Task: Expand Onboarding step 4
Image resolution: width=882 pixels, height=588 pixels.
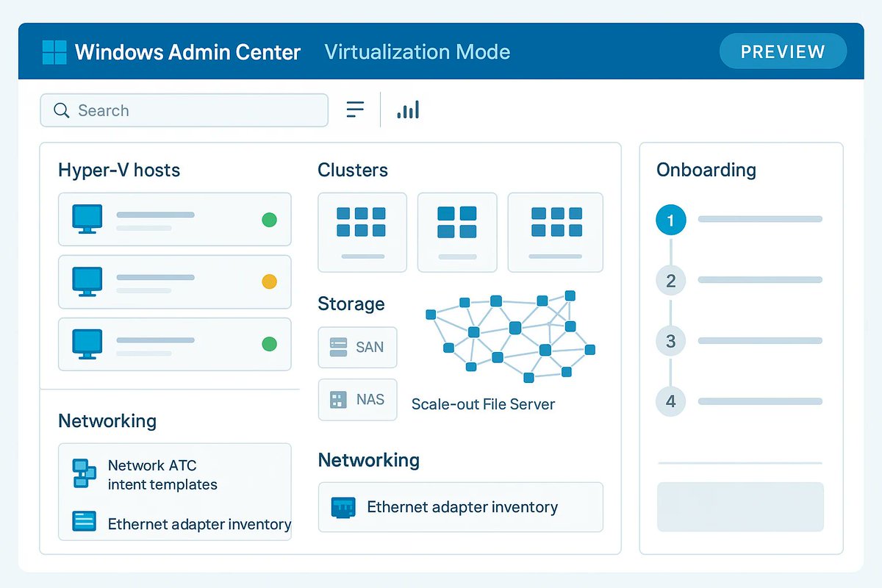Action: coord(670,401)
